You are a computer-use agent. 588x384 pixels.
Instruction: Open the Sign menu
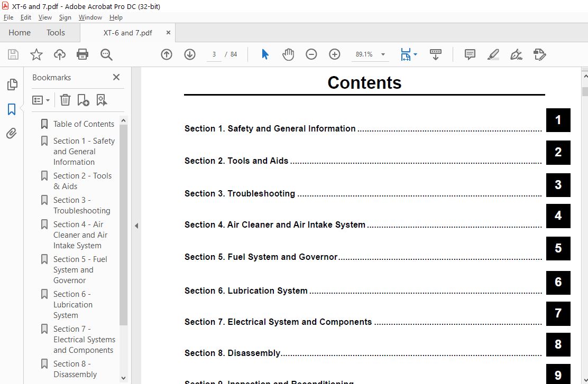click(65, 17)
